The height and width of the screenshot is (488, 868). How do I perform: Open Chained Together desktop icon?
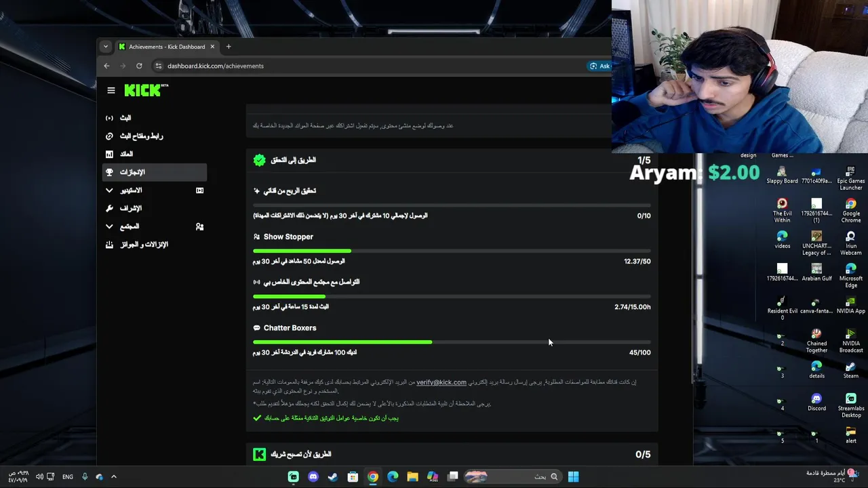[816, 340]
